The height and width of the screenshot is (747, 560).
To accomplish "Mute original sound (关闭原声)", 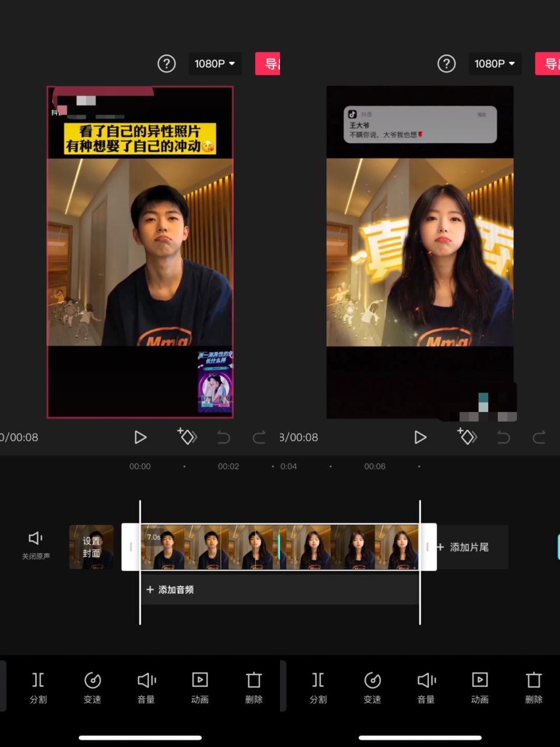I will (x=36, y=546).
